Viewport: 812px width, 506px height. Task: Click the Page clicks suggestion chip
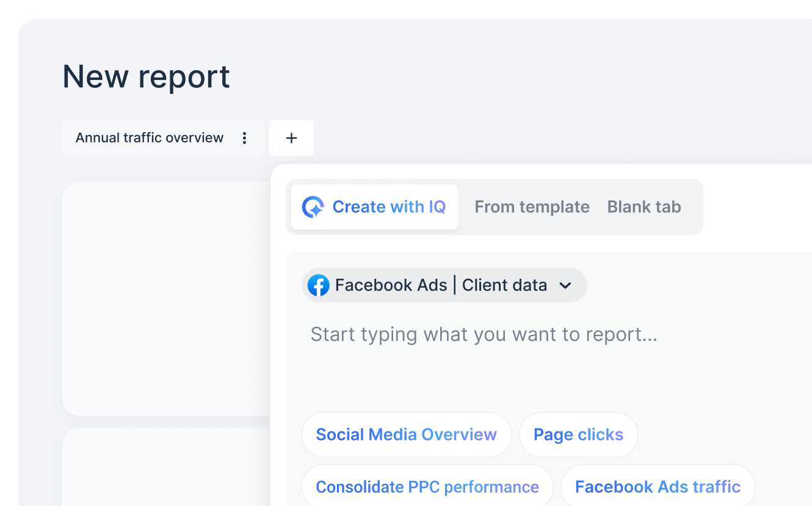coord(578,435)
